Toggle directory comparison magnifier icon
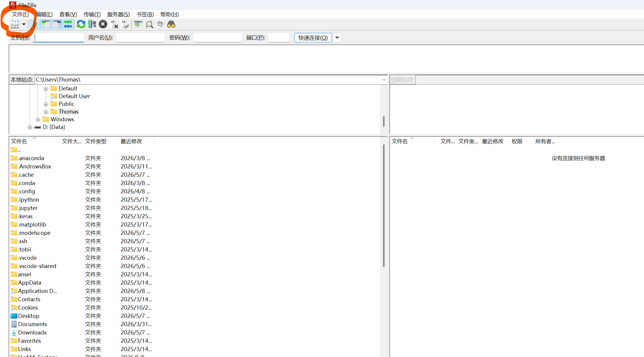644x357 pixels. click(x=149, y=24)
